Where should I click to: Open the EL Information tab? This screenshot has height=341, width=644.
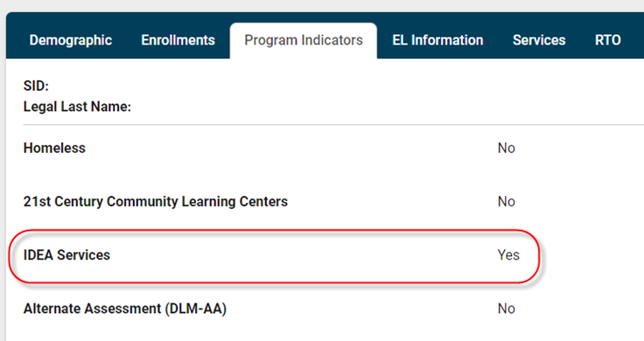point(437,40)
